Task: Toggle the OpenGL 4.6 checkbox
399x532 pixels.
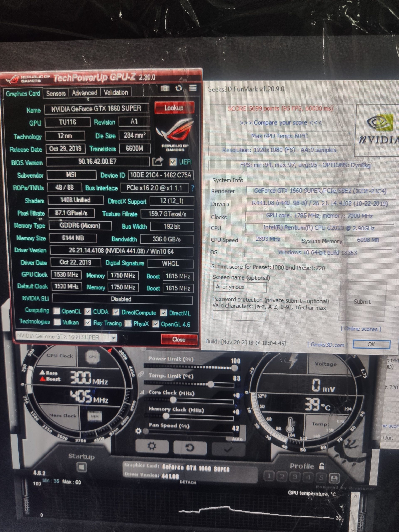Action: pyautogui.click(x=156, y=324)
